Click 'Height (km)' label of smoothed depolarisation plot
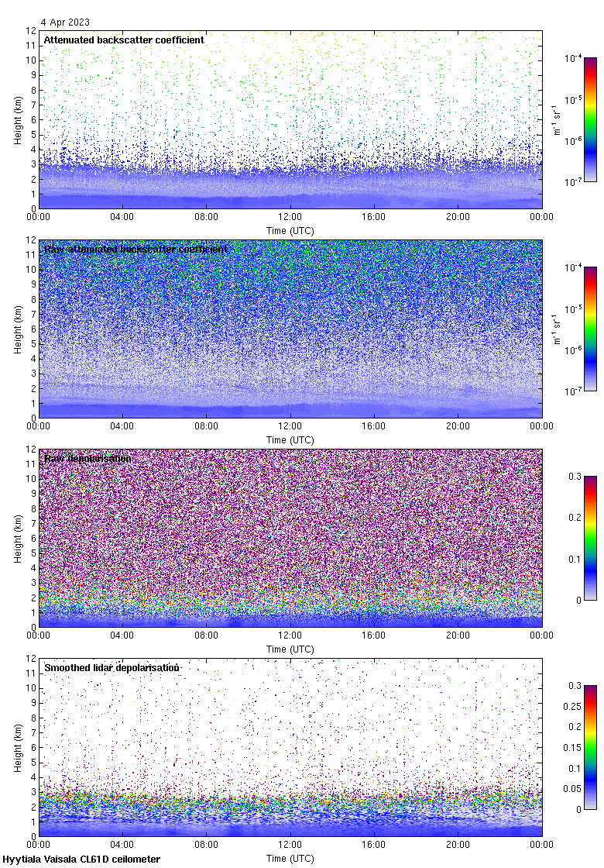The height and width of the screenshot is (868, 604). click(x=19, y=749)
